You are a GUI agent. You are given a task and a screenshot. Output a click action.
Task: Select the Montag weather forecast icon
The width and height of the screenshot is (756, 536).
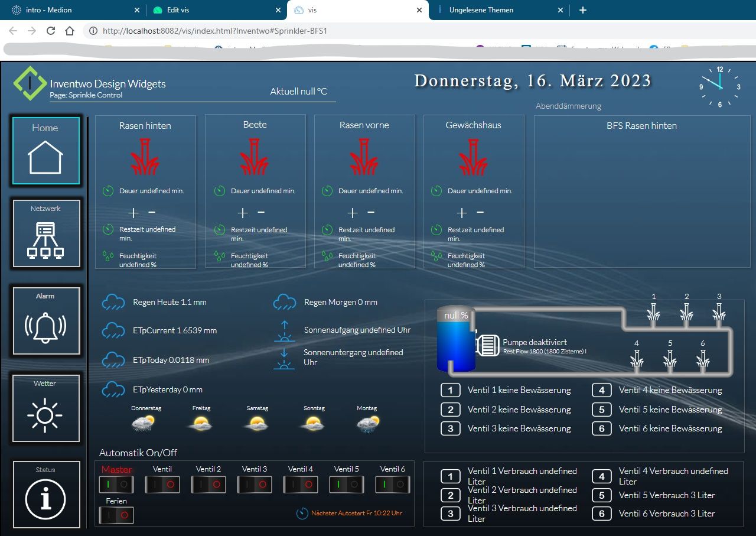pyautogui.click(x=368, y=423)
